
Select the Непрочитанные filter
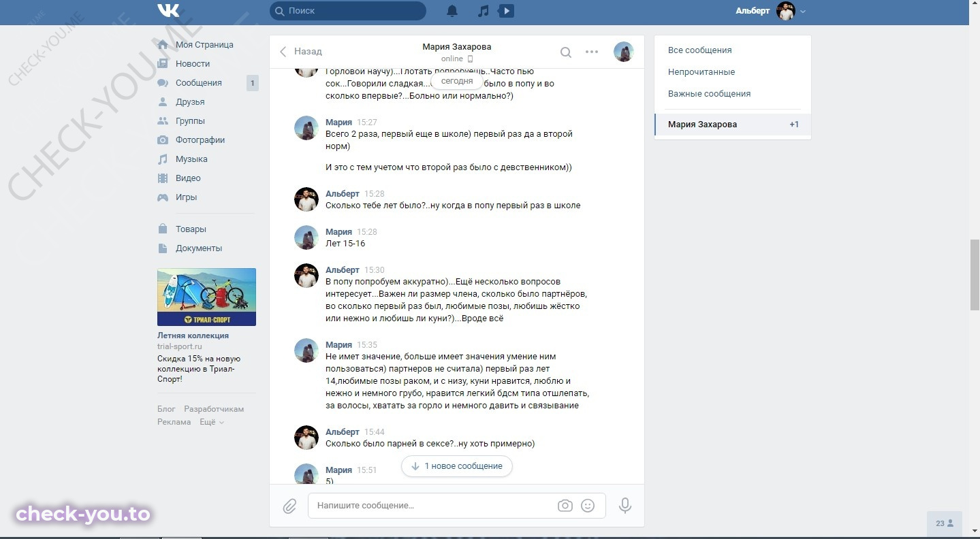pyautogui.click(x=701, y=71)
